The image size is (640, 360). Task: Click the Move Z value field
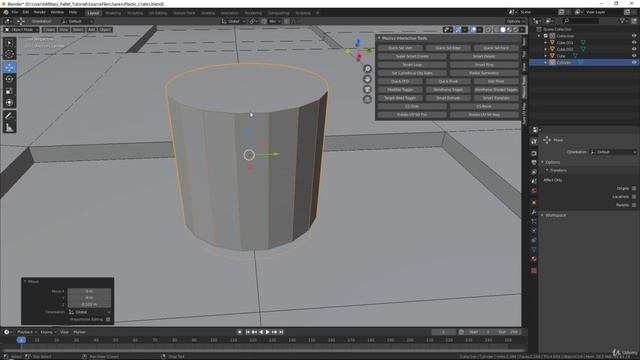click(89, 304)
